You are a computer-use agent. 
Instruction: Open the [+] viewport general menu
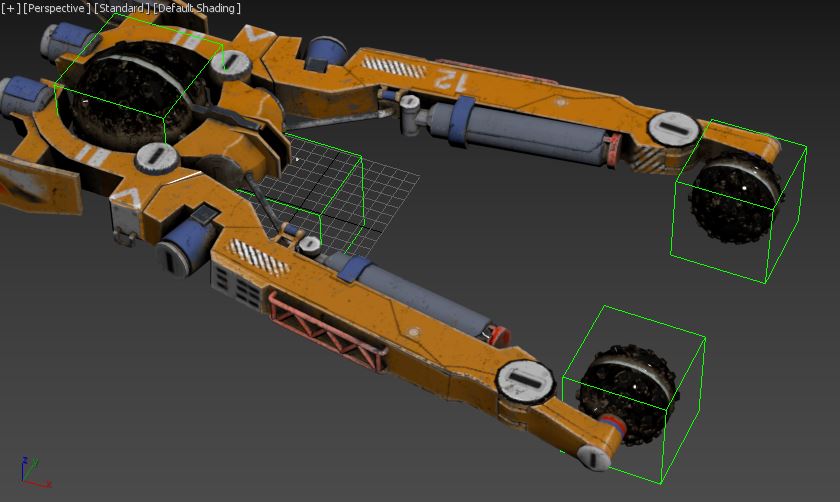[x=11, y=8]
